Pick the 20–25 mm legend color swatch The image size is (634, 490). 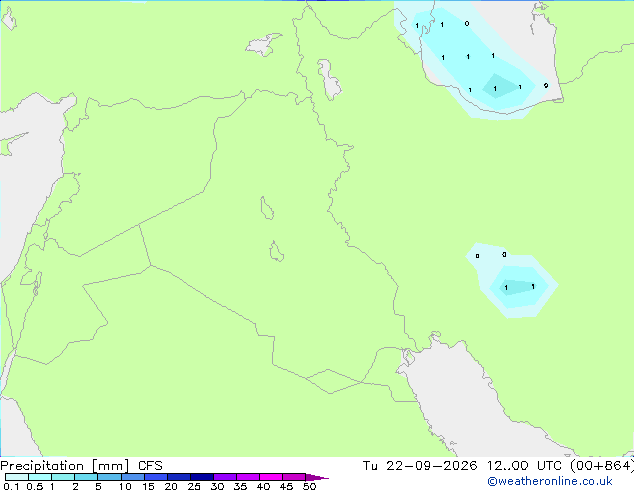[x=179, y=477]
